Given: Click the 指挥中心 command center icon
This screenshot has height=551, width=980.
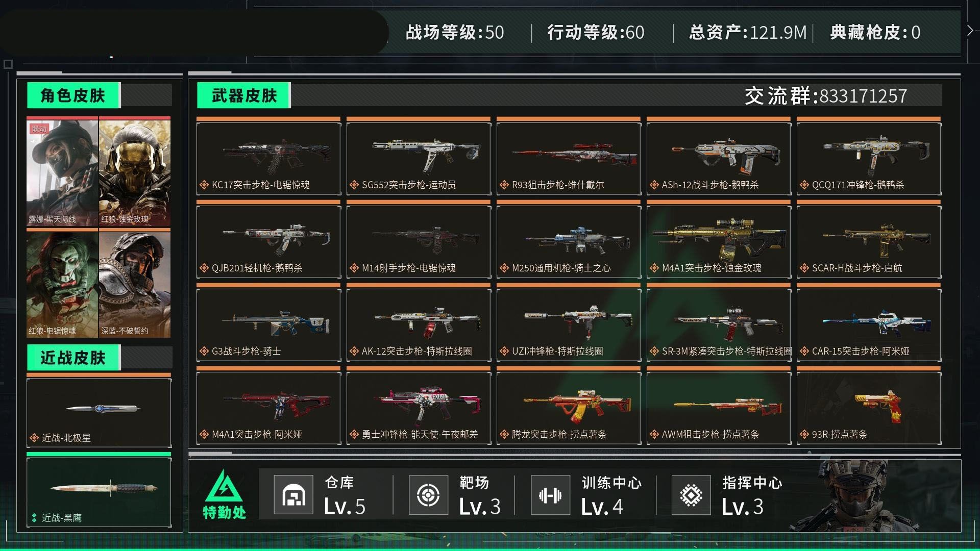Looking at the screenshot, I should coord(691,495).
